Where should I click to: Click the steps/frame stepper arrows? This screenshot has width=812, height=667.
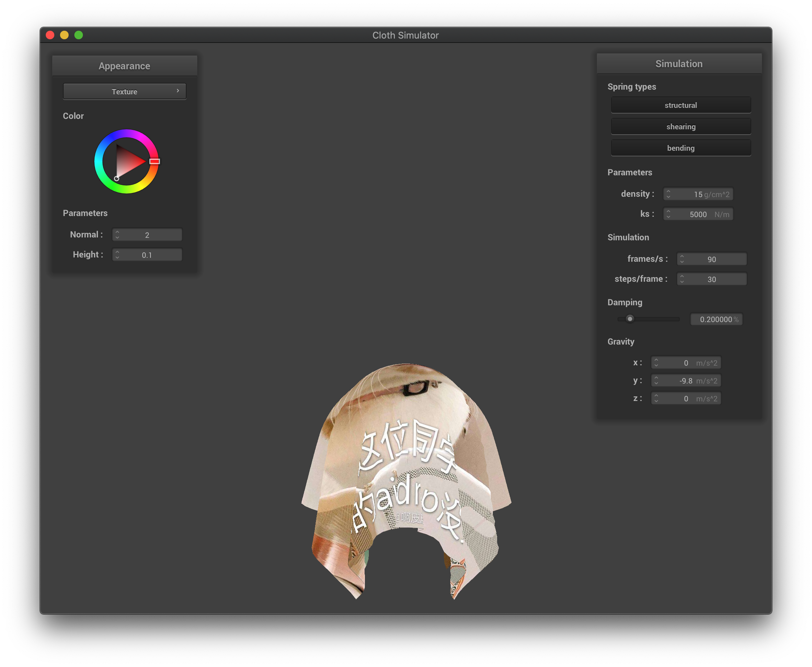682,279
